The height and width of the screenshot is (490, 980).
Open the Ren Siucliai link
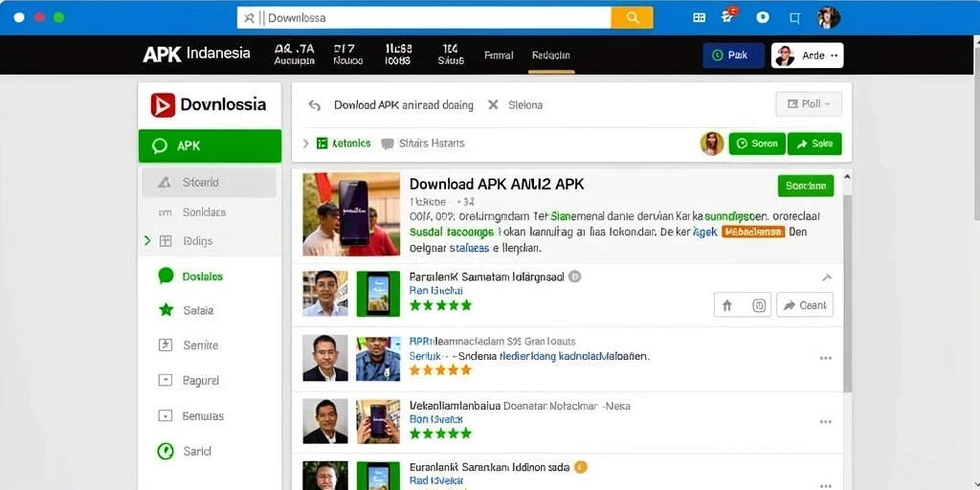[x=435, y=291]
